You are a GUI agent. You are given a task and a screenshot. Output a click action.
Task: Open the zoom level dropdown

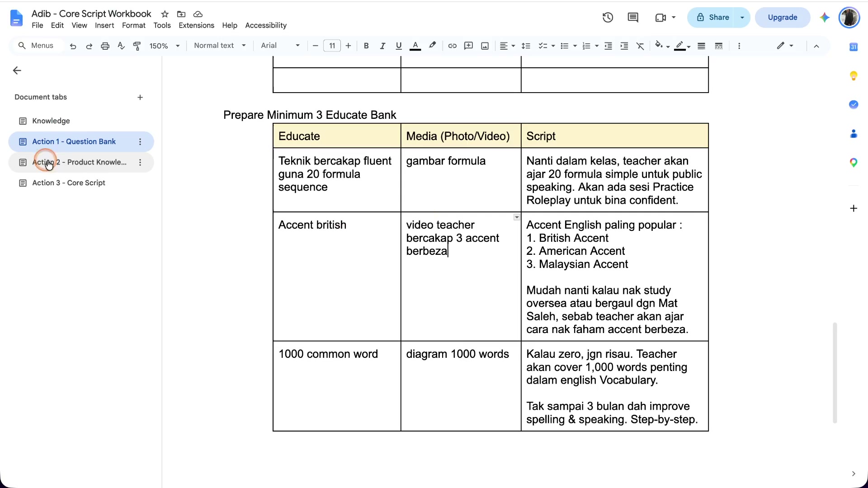[165, 46]
